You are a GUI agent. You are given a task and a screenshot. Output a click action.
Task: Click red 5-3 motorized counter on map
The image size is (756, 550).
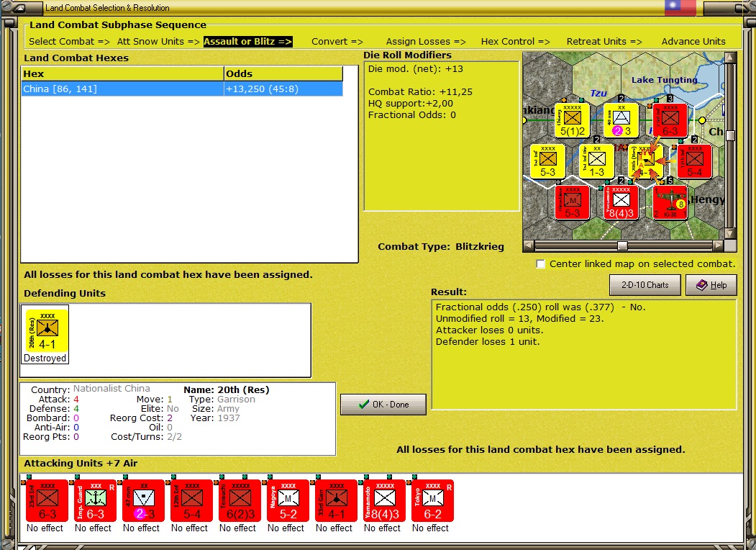click(x=573, y=202)
